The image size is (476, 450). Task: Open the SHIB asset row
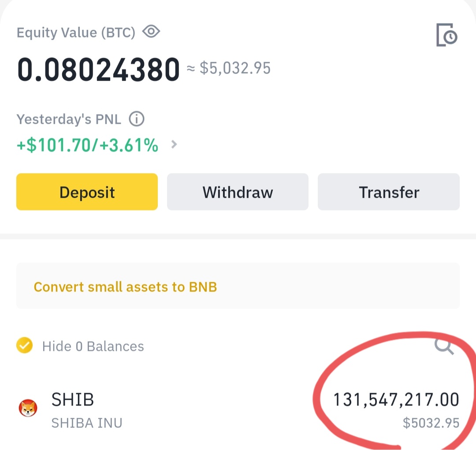(x=238, y=409)
